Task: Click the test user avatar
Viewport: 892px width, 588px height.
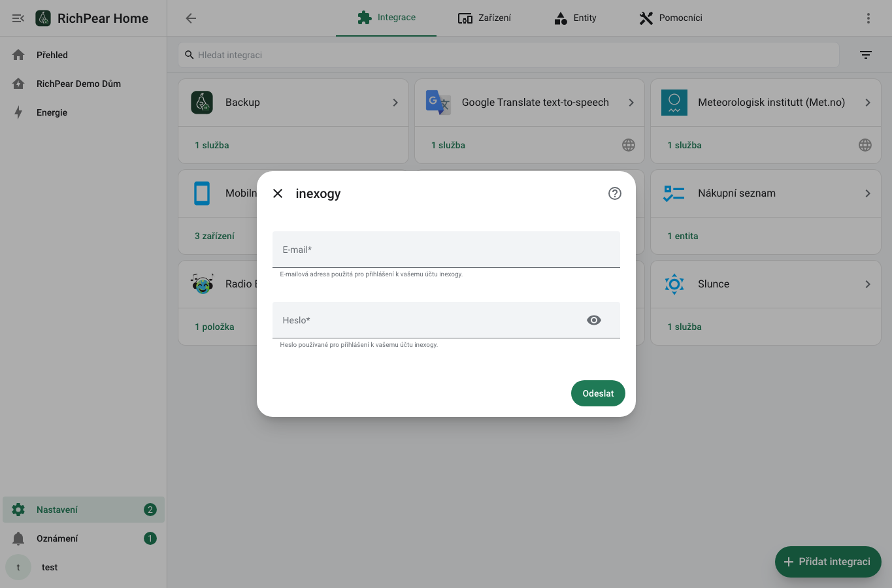Action: (x=18, y=567)
